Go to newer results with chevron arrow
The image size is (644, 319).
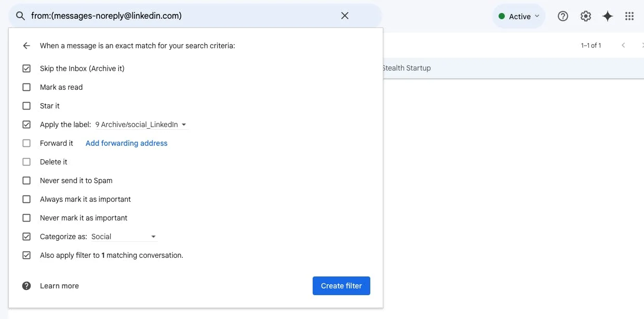click(623, 46)
